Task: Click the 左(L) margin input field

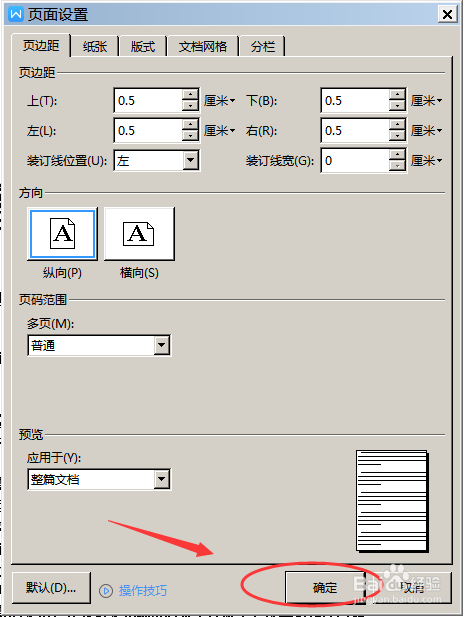Action: coord(148,131)
